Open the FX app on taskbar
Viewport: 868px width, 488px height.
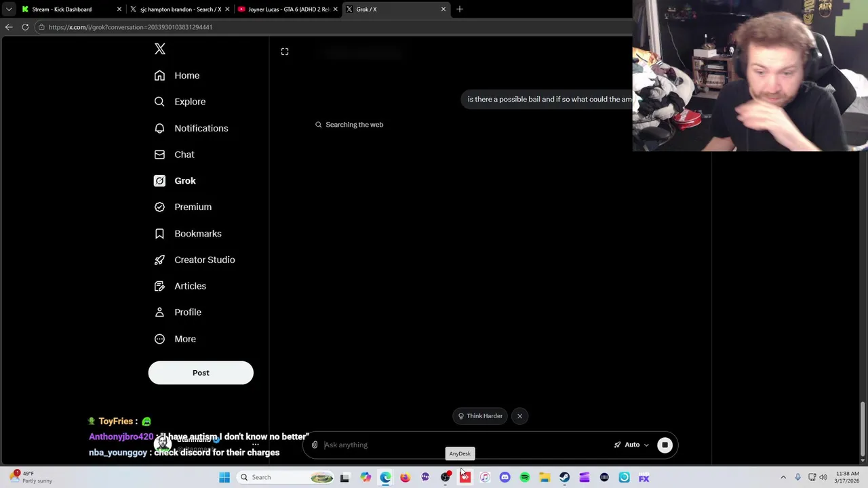644,477
